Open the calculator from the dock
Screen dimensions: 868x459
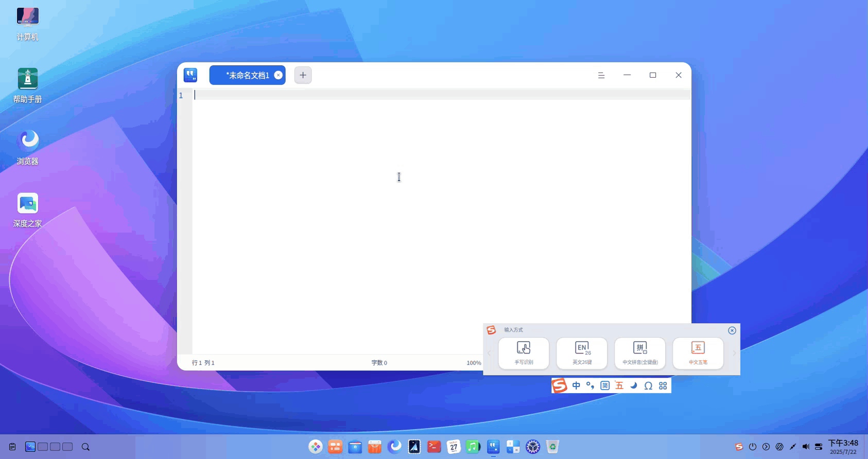coord(513,447)
